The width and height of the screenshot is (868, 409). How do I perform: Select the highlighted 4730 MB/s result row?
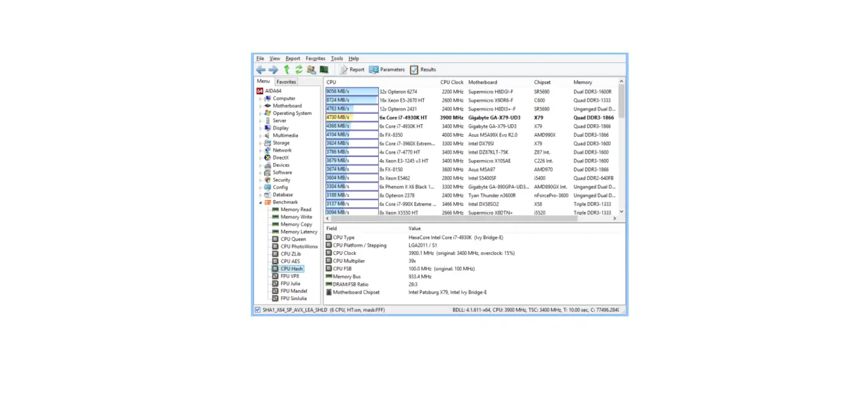tap(471, 117)
